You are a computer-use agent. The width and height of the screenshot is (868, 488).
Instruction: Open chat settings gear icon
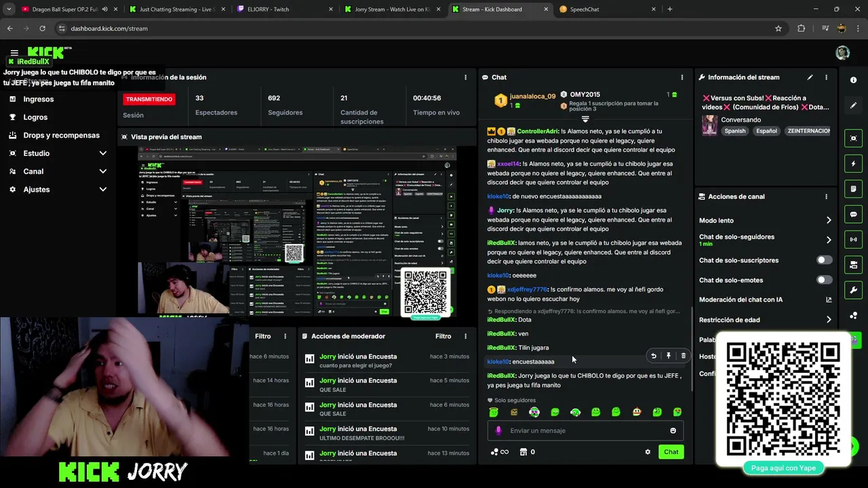coord(648,452)
